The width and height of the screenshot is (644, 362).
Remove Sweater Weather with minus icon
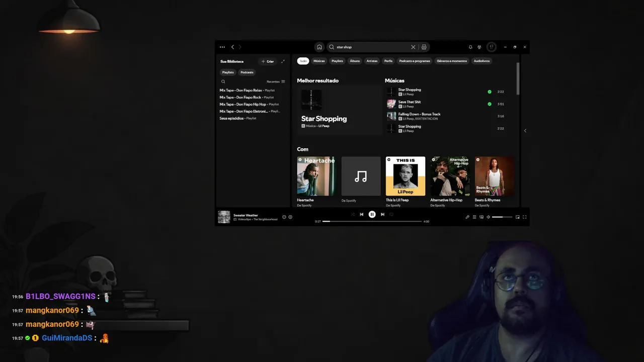[284, 217]
